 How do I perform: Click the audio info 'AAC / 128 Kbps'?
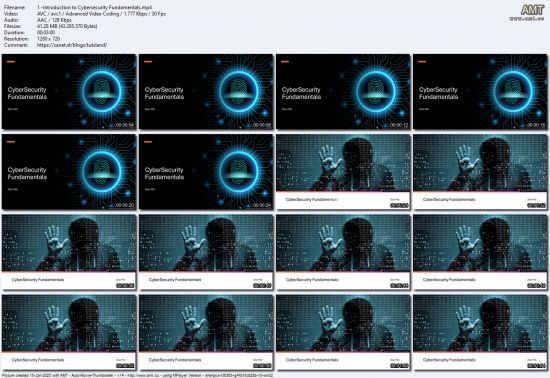(54, 20)
